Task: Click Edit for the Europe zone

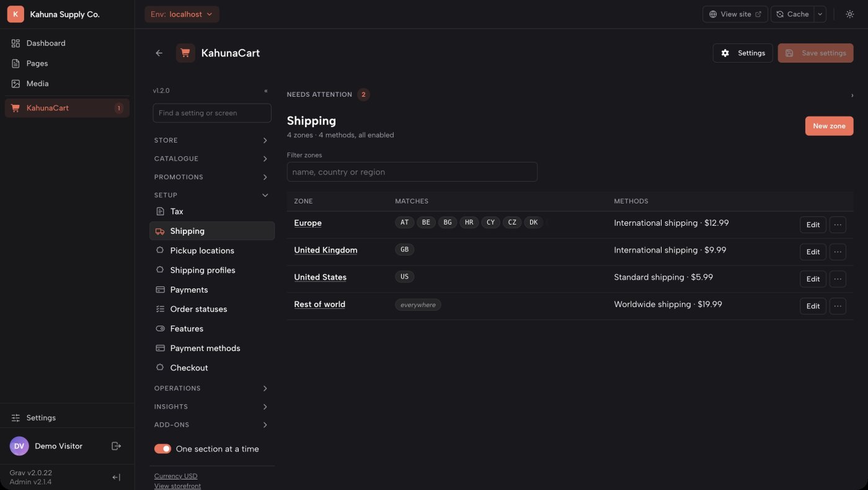Action: click(x=813, y=225)
